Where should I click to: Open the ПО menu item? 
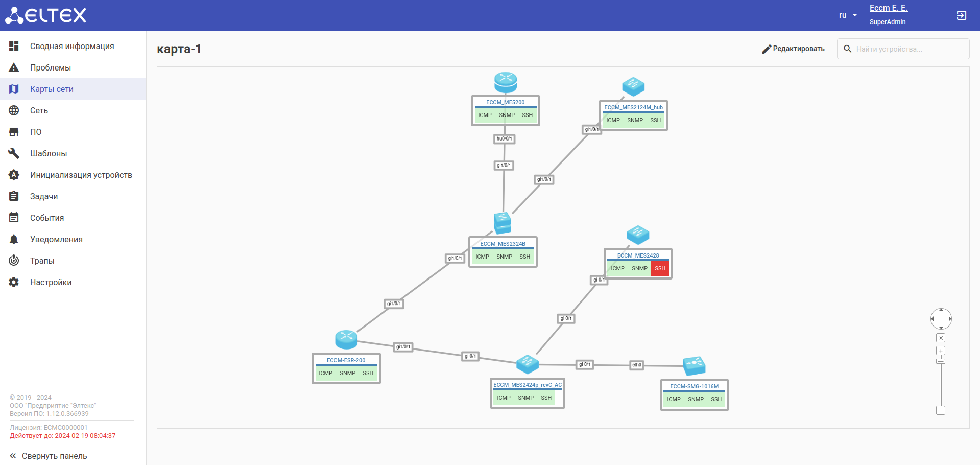coord(73,132)
